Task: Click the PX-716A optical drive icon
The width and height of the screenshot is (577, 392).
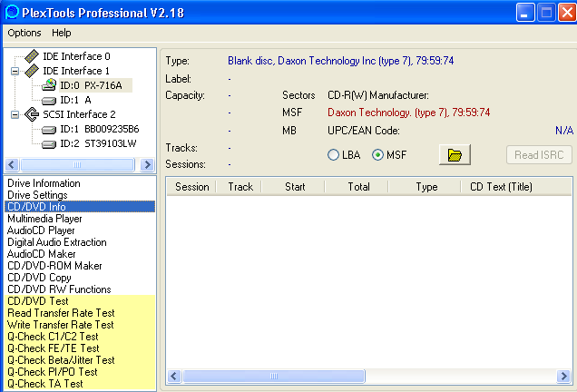Action: [x=49, y=85]
